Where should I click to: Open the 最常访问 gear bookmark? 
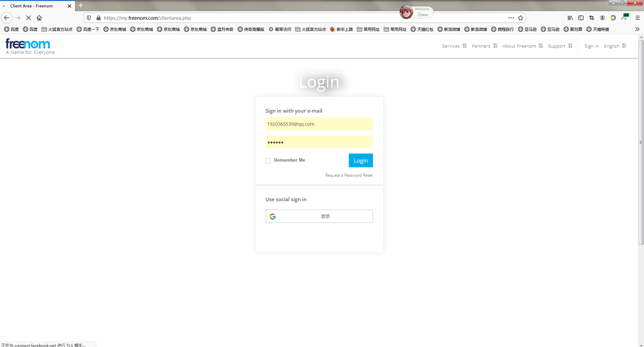[280, 30]
